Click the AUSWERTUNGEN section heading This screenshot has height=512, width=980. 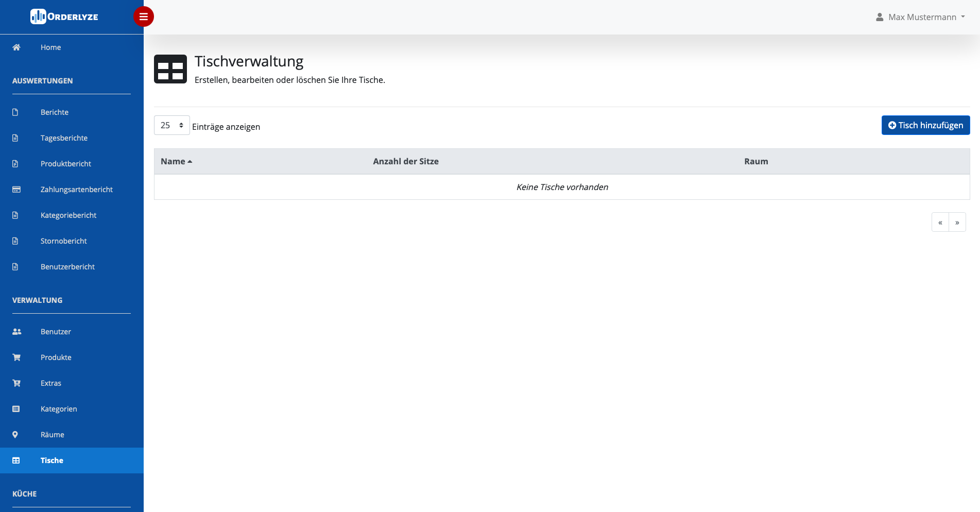pyautogui.click(x=43, y=81)
